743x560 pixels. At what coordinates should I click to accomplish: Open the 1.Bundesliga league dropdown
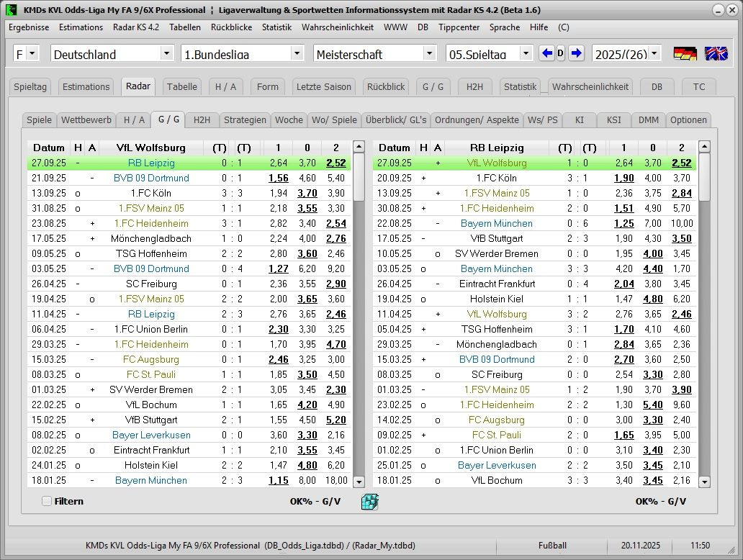coord(297,53)
